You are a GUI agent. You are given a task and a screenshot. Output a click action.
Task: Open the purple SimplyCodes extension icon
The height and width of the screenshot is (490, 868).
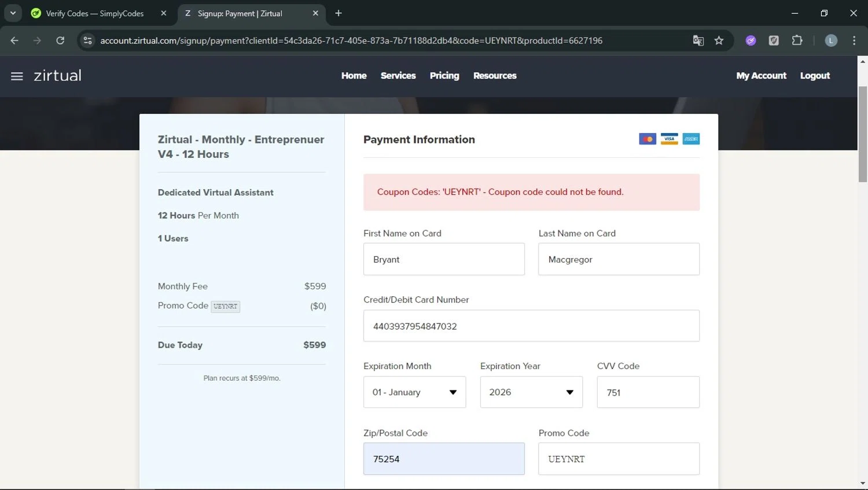pos(751,40)
